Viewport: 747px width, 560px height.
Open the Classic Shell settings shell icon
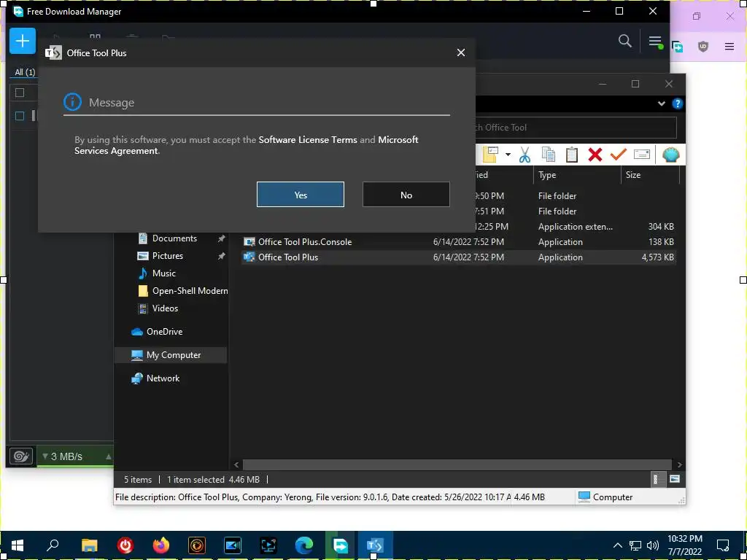[671, 155]
